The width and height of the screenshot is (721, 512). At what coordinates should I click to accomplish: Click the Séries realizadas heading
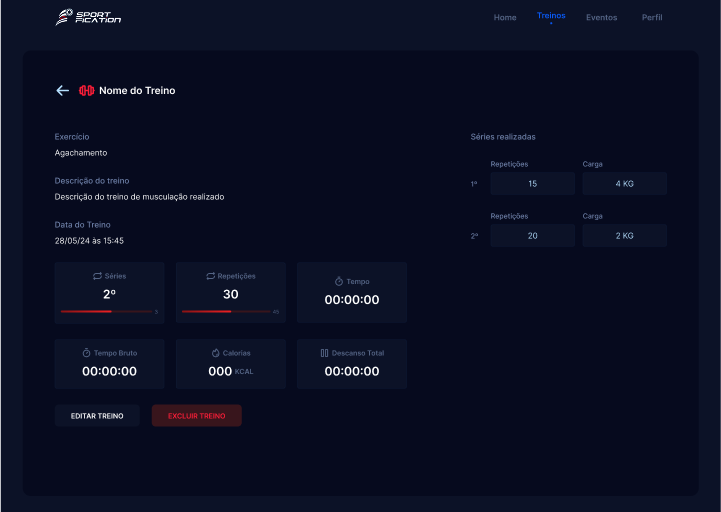503,137
